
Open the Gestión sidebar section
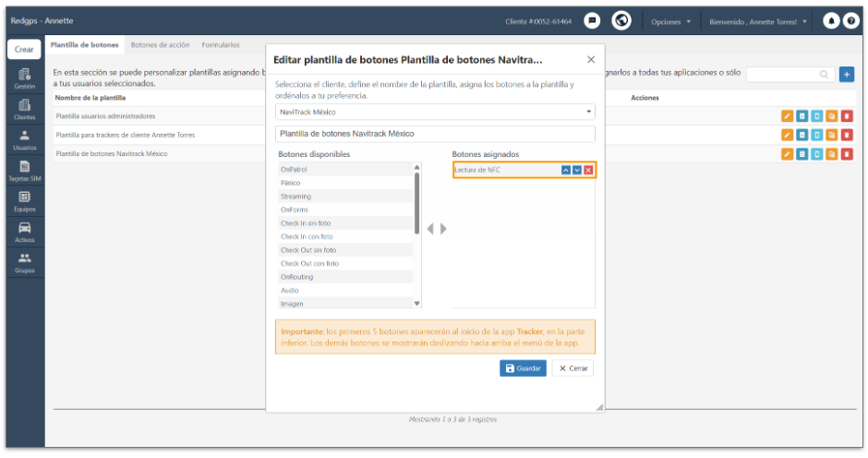(24, 78)
